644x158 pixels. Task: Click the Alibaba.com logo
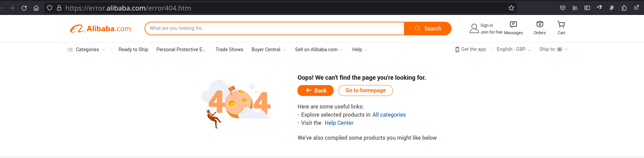coord(100,29)
